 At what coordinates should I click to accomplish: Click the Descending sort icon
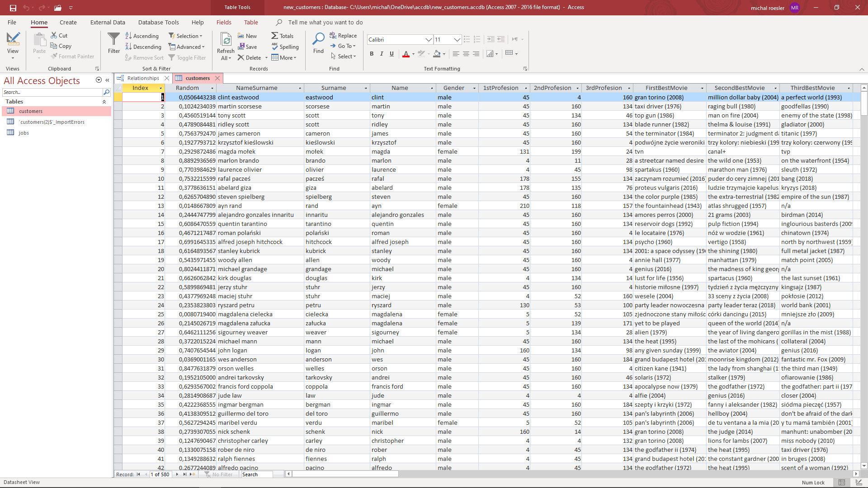[x=143, y=47]
